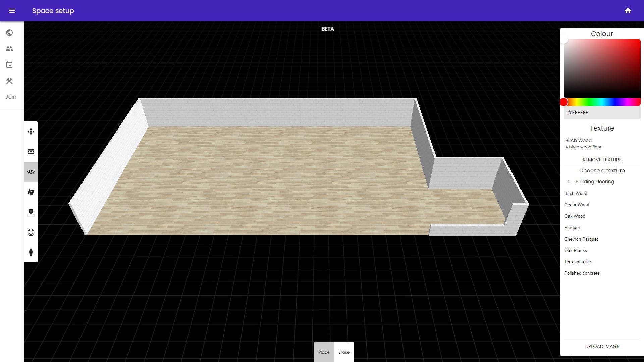
Task: Go back from Building Flooring category
Action: [569, 182]
